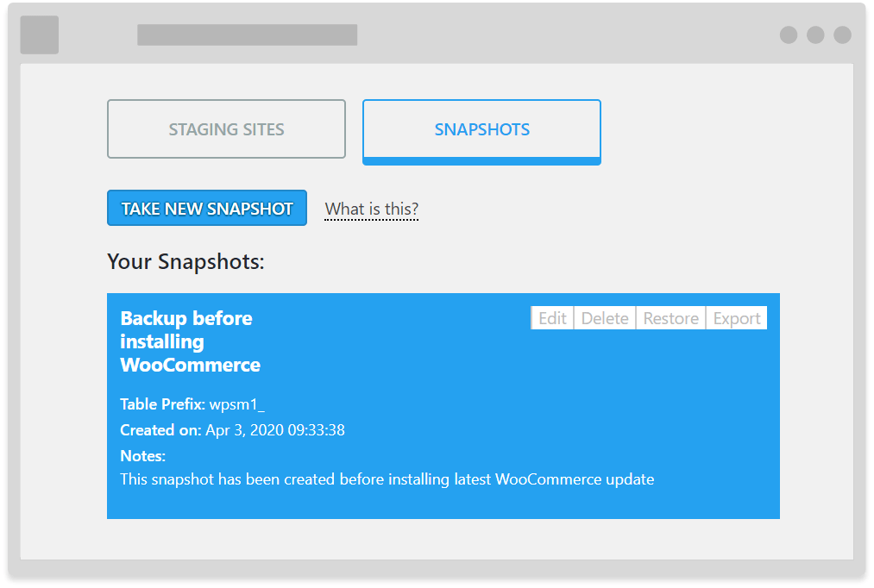Click the 'Your Snapshots:' heading

(185, 261)
